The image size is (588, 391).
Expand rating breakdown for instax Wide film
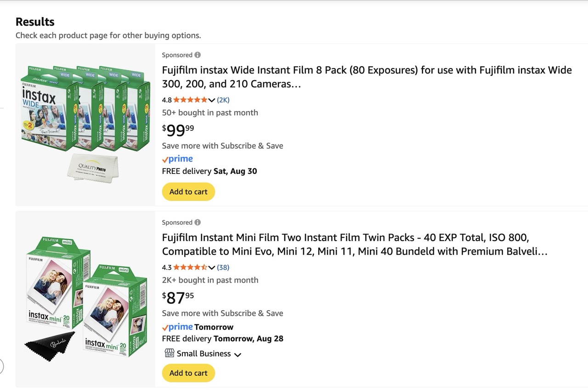[212, 100]
